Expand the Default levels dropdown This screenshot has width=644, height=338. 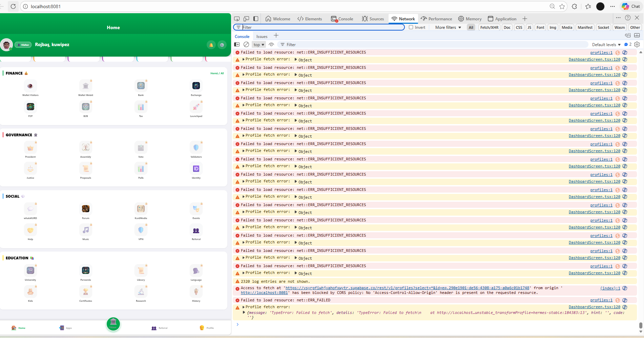[606, 45]
